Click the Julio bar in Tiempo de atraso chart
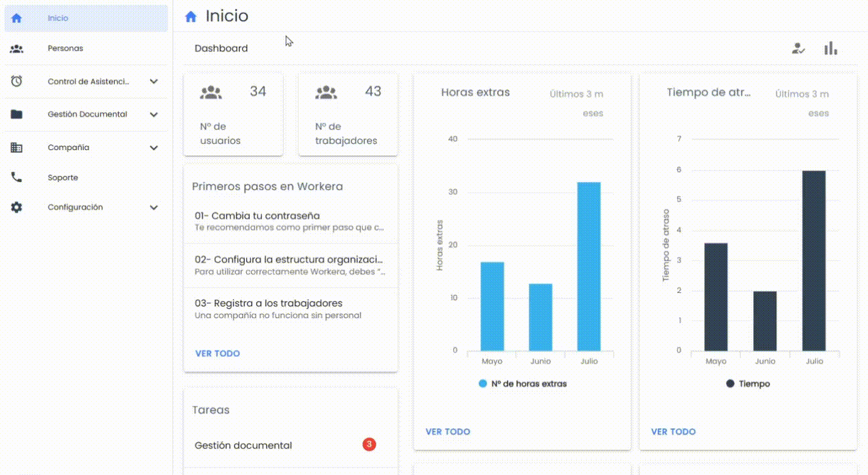Screen dimensions: 868x475 (x=814, y=261)
